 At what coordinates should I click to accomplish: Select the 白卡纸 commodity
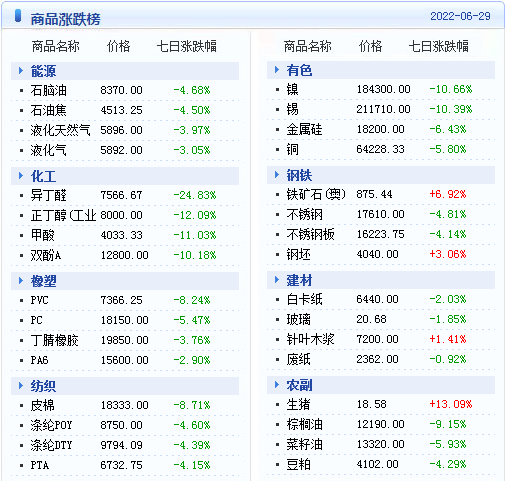coord(305,299)
